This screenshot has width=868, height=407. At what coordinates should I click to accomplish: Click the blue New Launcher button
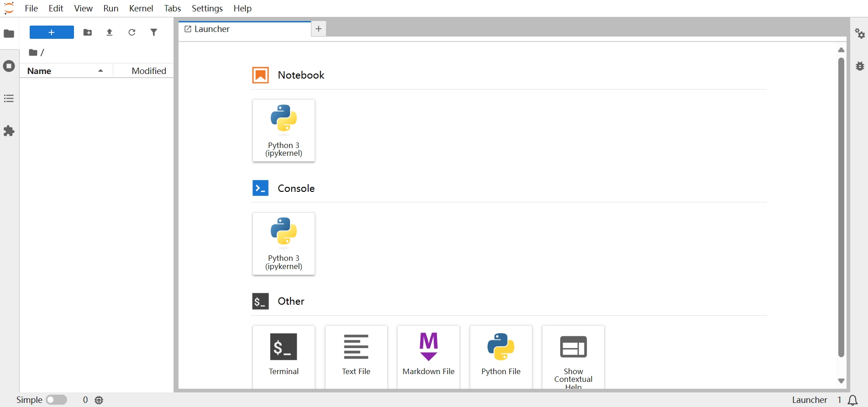pos(52,32)
